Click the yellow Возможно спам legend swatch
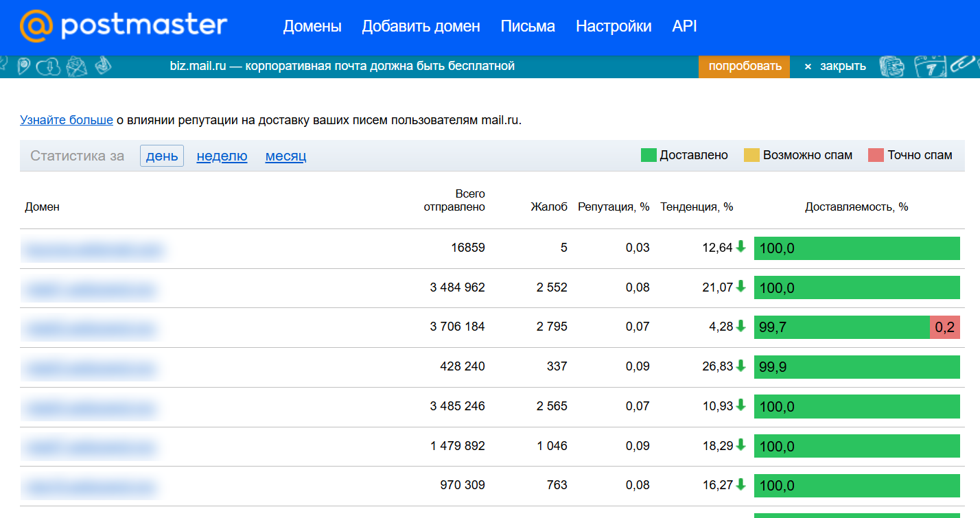Image resolution: width=980 pixels, height=518 pixels. (751, 155)
